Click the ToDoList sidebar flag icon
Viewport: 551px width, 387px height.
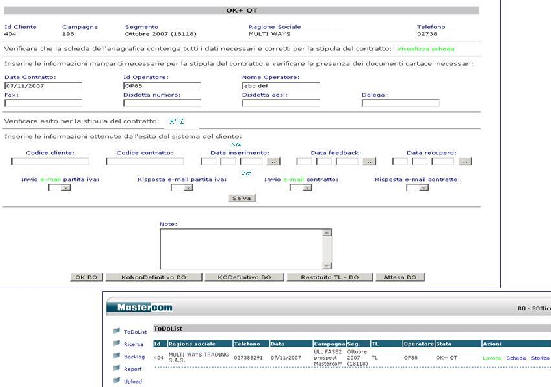click(x=116, y=331)
